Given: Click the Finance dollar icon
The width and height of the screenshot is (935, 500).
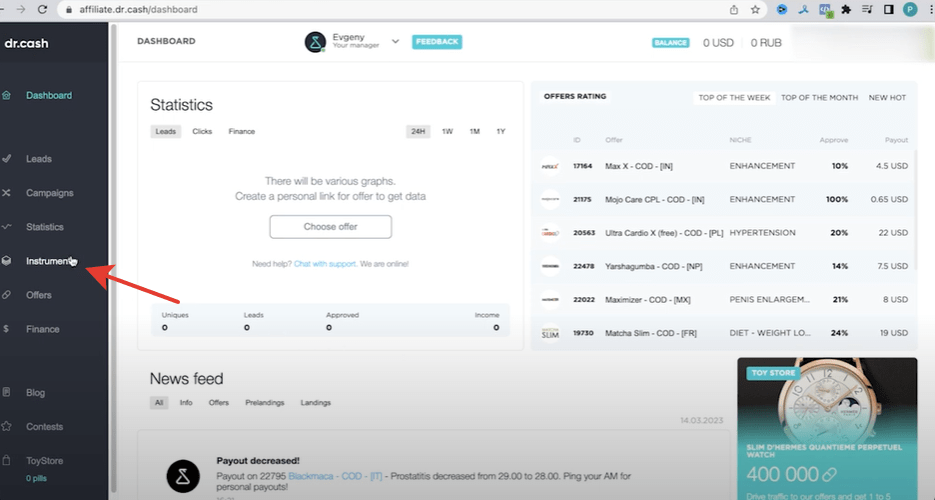Looking at the screenshot, I should (x=6, y=328).
